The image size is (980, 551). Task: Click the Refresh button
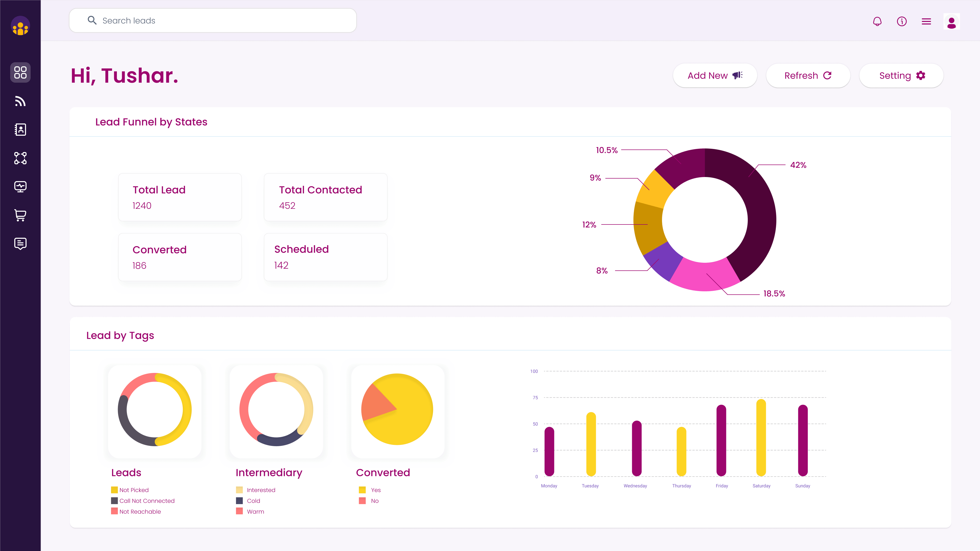[808, 76]
